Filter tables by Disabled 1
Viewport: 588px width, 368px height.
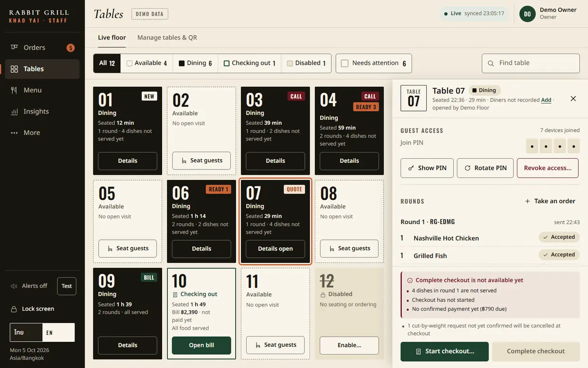[x=306, y=63]
